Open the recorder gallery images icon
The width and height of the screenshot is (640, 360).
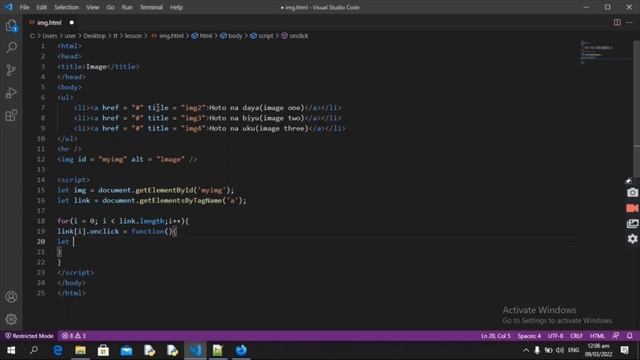(632, 223)
